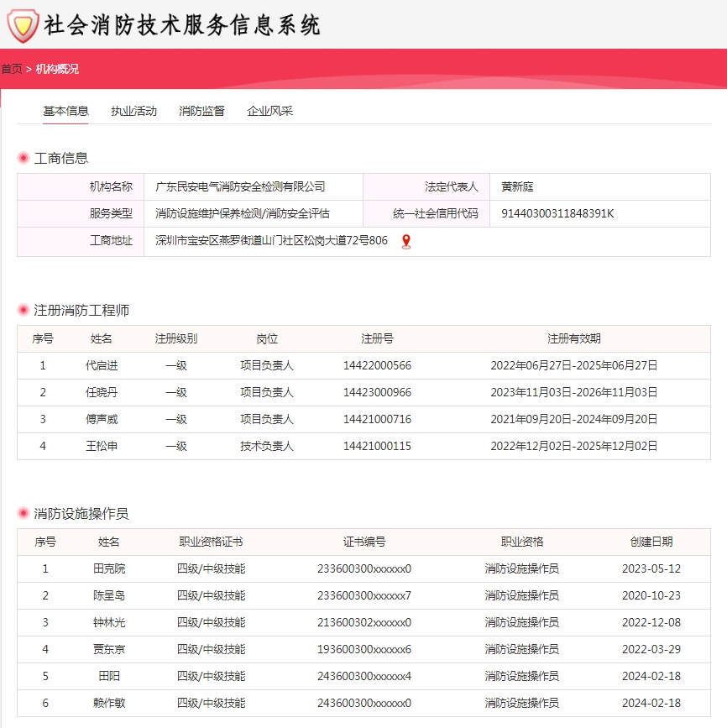This screenshot has width=727, height=728.
Task: Click the red map pin beside the address
Action: pos(406,241)
